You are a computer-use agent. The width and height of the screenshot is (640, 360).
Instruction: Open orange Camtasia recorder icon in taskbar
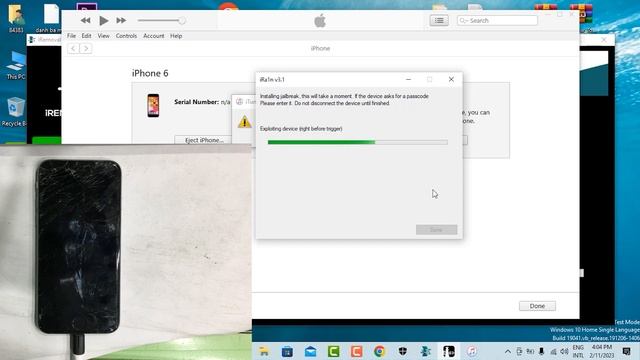pos(356,351)
